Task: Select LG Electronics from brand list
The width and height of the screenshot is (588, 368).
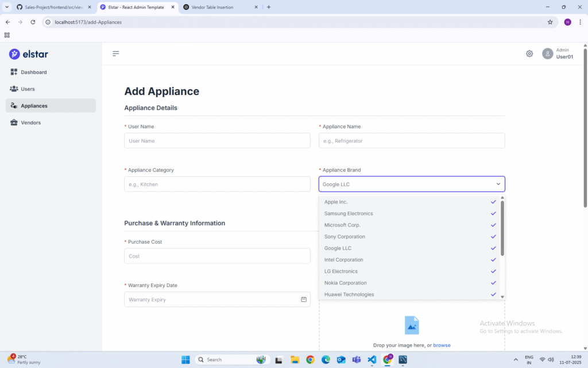Action: click(409, 271)
